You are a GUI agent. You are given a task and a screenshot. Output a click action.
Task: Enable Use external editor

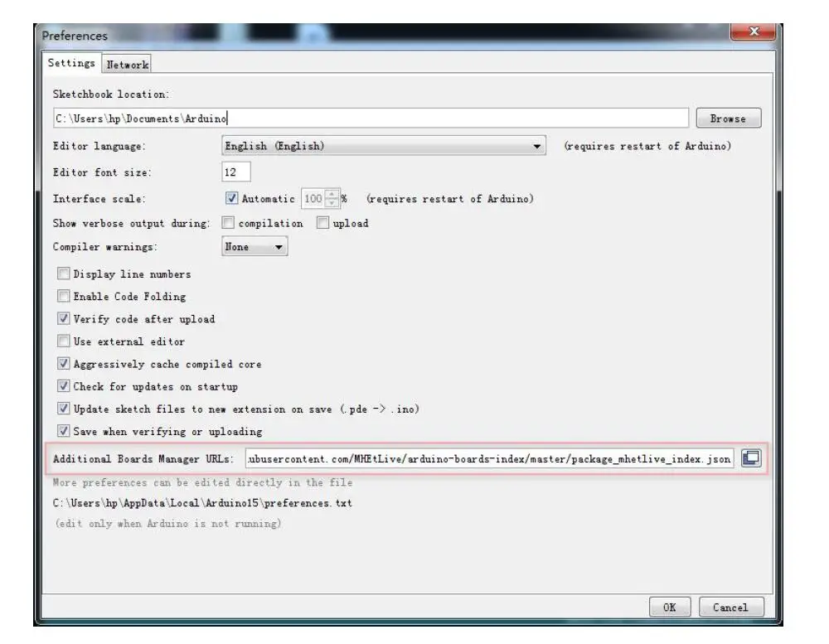[64, 341]
